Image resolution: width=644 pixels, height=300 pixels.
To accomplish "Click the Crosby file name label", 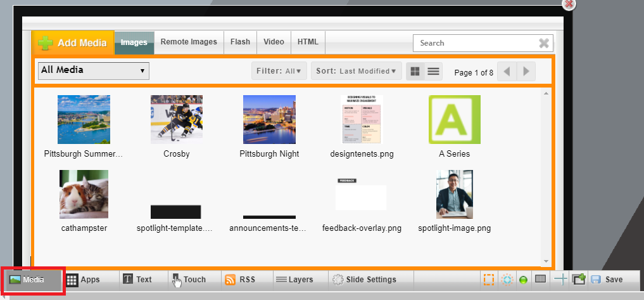I will point(177,154).
